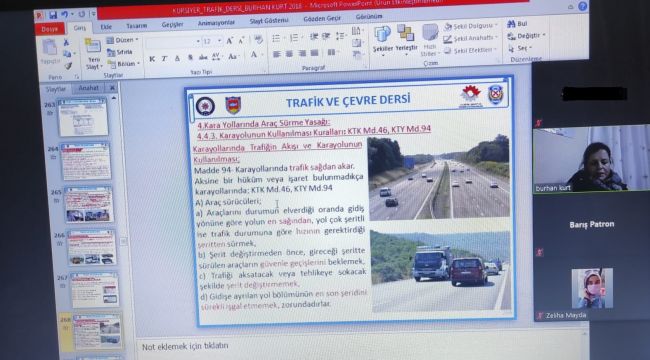The height and width of the screenshot is (360, 650).
Task: Increase list indent level icon
Action: [x=327, y=36]
